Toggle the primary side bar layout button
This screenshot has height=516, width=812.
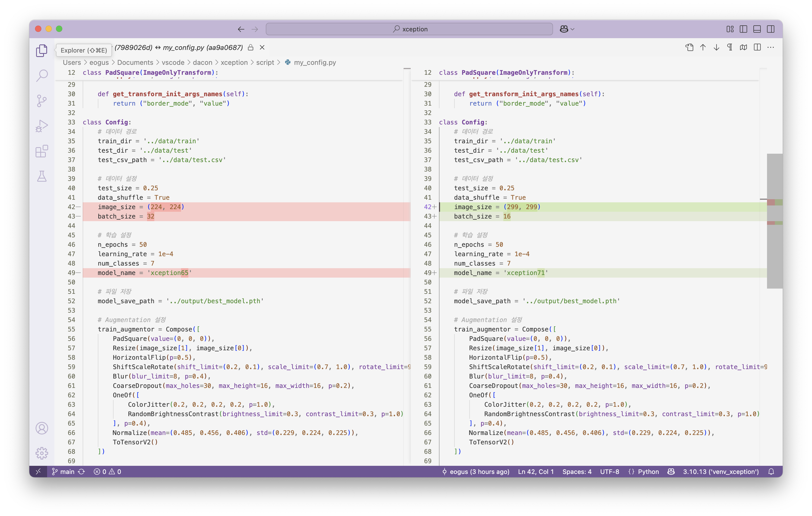click(x=743, y=29)
